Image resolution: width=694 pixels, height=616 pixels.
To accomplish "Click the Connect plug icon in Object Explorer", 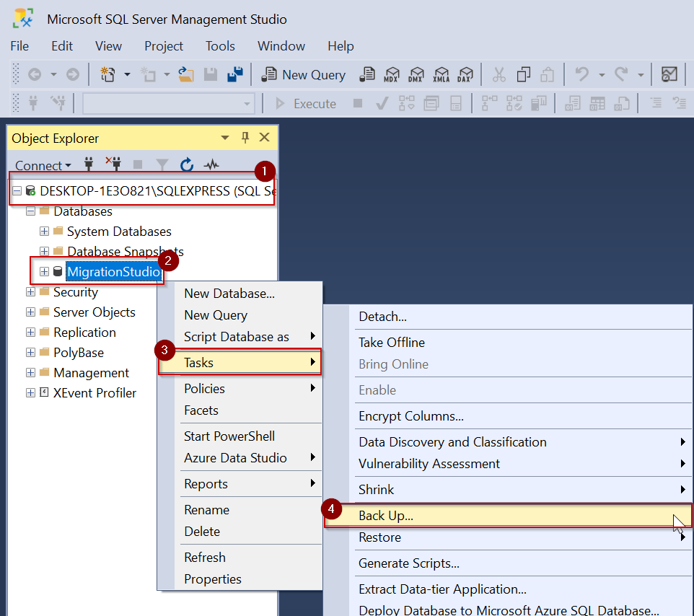I will pyautogui.click(x=89, y=164).
